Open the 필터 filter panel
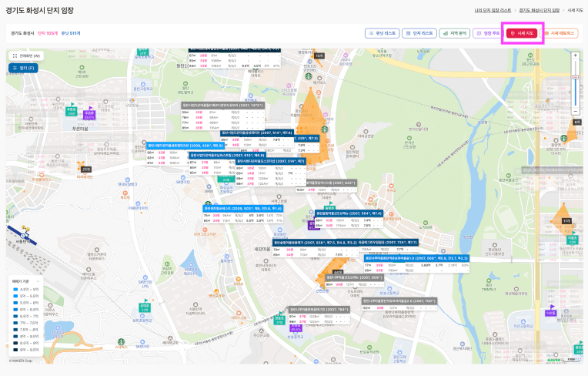588x376 pixels. pos(23,68)
